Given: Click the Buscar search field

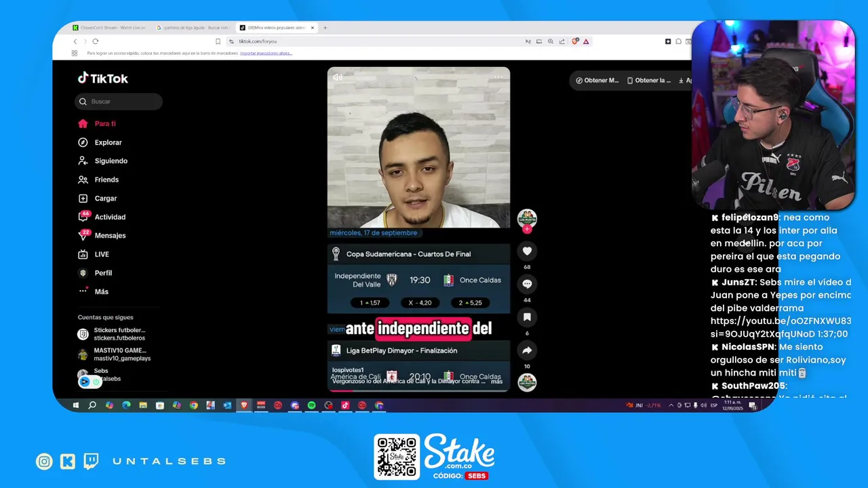Looking at the screenshot, I should pos(119,102).
